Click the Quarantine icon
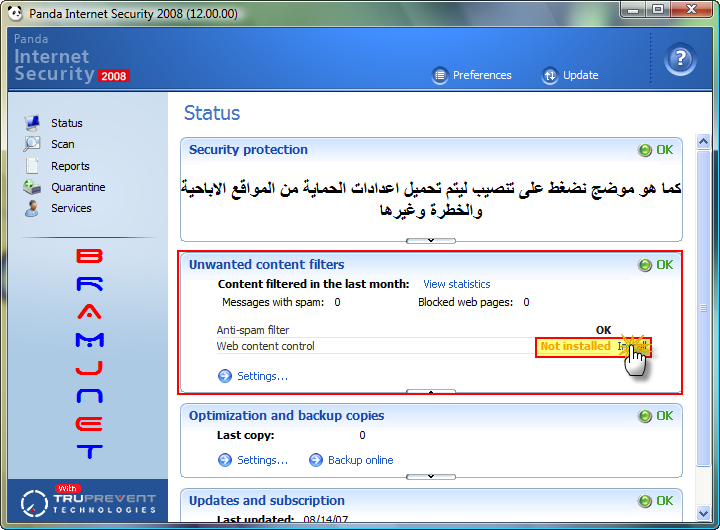720x530 pixels. click(x=32, y=187)
